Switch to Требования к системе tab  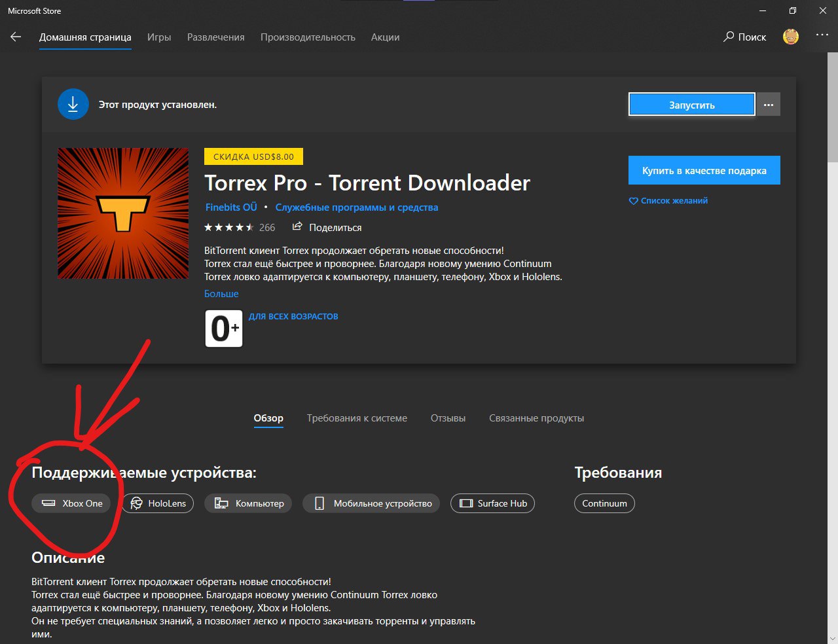(x=357, y=418)
